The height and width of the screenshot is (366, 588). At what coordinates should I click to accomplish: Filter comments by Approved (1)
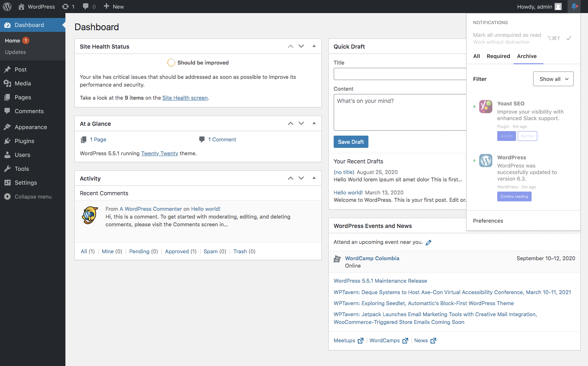point(181,252)
